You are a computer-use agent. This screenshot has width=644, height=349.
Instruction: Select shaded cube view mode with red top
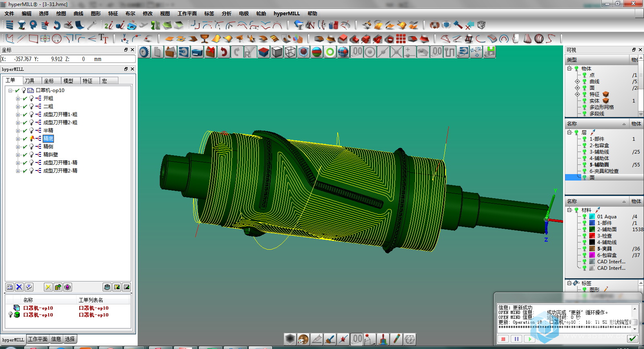point(263,52)
